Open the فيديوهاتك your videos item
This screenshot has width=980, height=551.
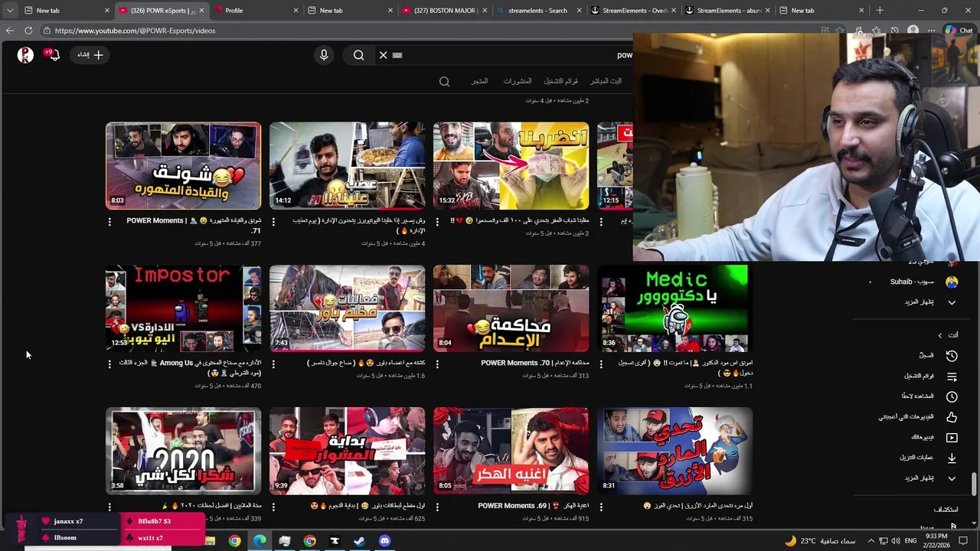tap(934, 438)
